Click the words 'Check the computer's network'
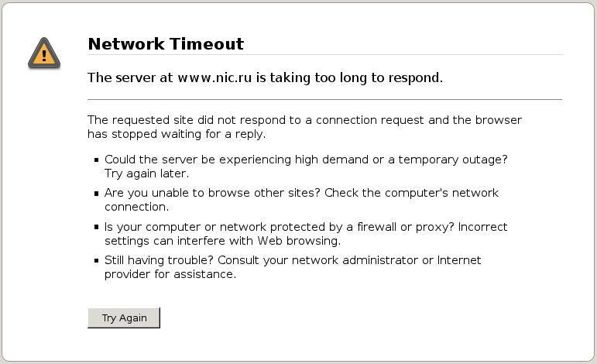597x364 pixels. coord(412,193)
